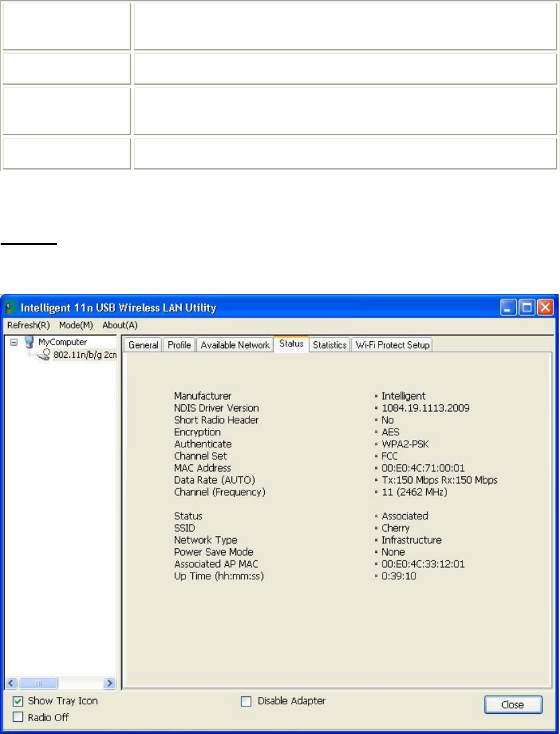Collapse the MyComputer tree node

tap(14, 342)
